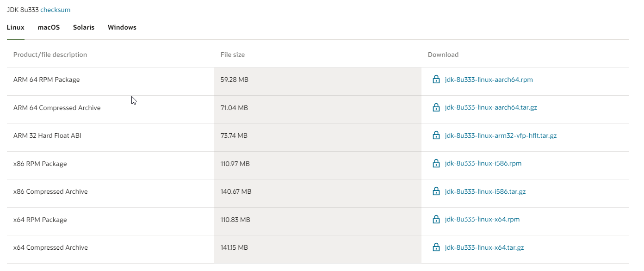The height and width of the screenshot is (271, 644).
Task: Click the x64 Compressed Archive description cell
Action: [x=50, y=247]
